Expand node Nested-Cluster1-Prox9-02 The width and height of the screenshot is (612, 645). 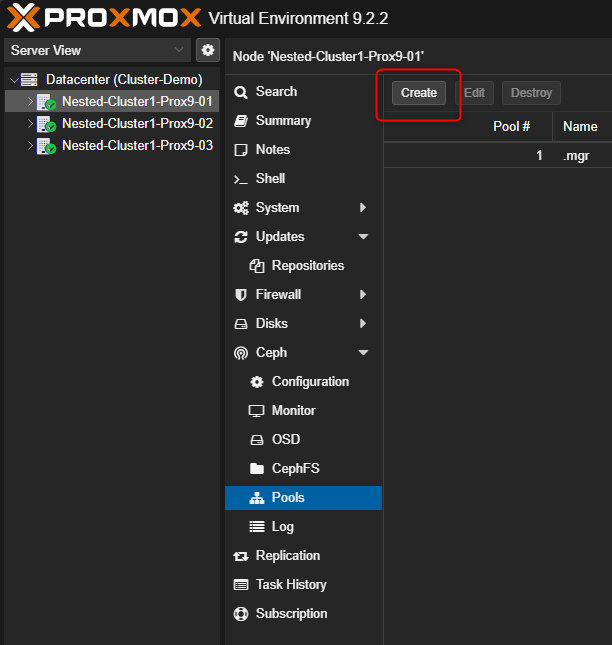(30, 123)
